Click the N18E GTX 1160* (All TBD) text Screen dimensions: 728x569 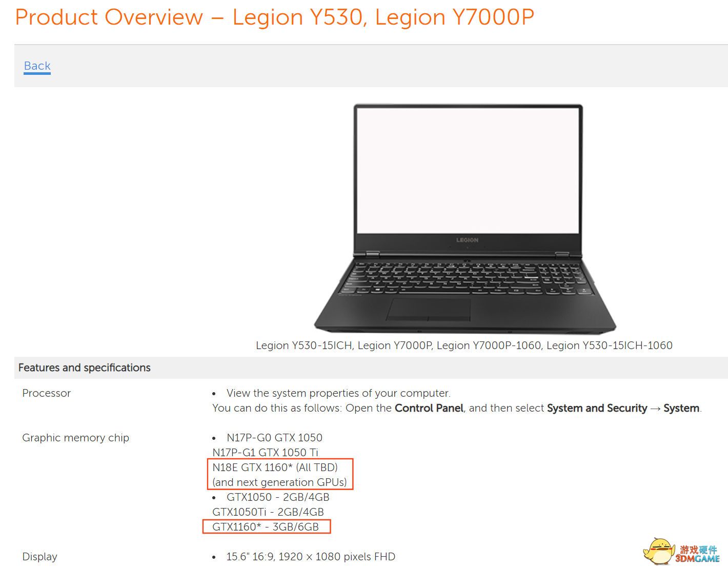point(275,467)
